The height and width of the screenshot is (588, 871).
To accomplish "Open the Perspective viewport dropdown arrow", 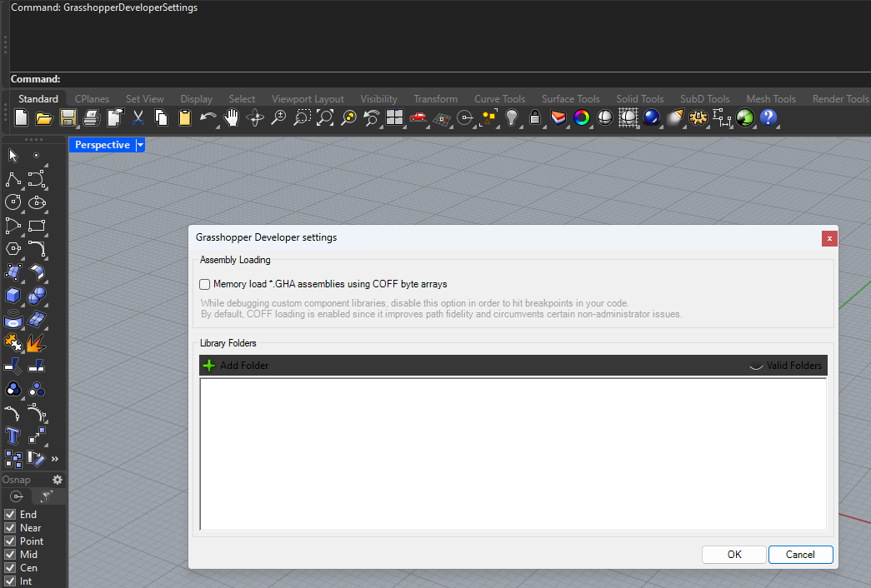I will point(141,145).
